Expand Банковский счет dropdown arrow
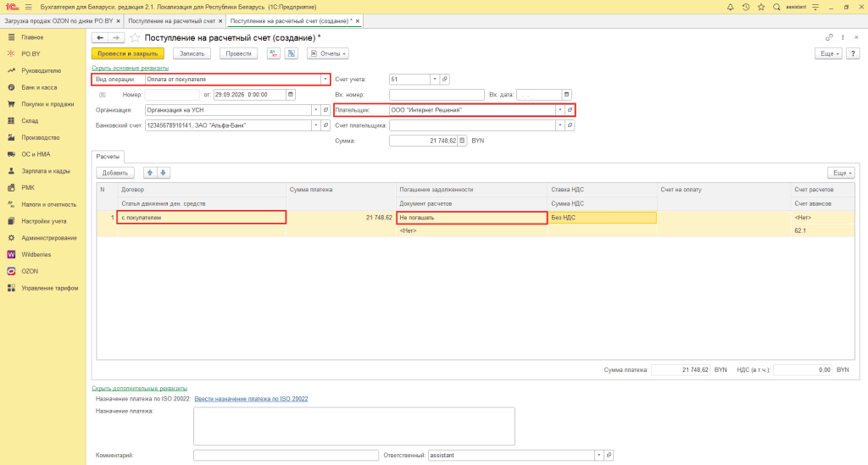868x465 pixels. pos(315,125)
